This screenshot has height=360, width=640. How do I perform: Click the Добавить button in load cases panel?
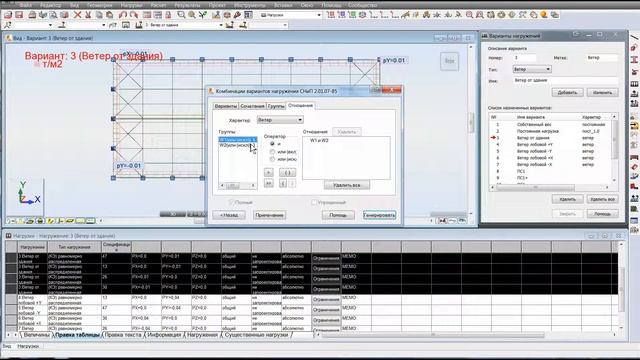click(567, 93)
